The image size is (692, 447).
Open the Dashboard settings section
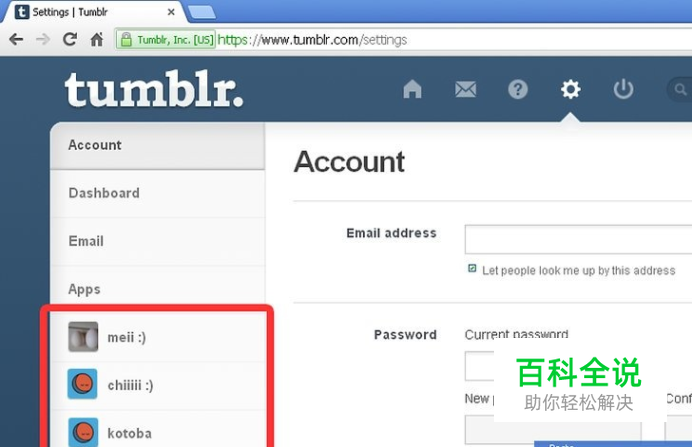(x=158, y=193)
